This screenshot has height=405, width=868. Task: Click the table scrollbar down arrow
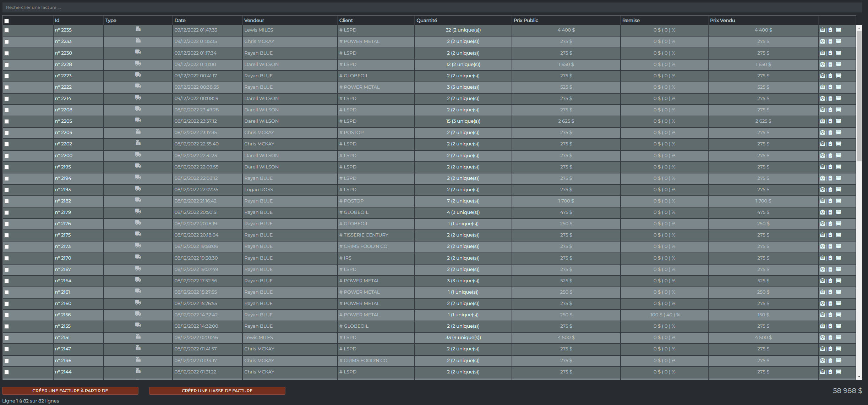pyautogui.click(x=859, y=377)
